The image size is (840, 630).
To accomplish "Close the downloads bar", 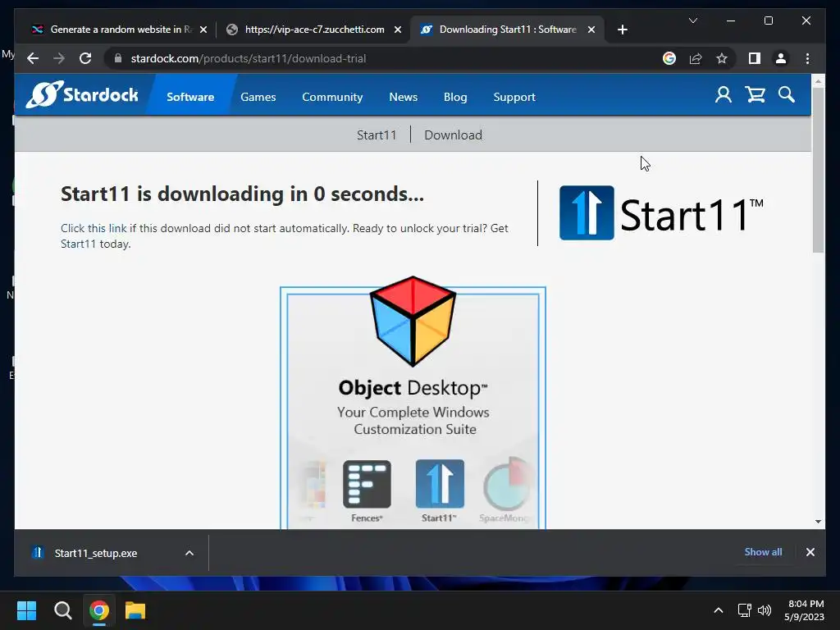I will pos(810,552).
